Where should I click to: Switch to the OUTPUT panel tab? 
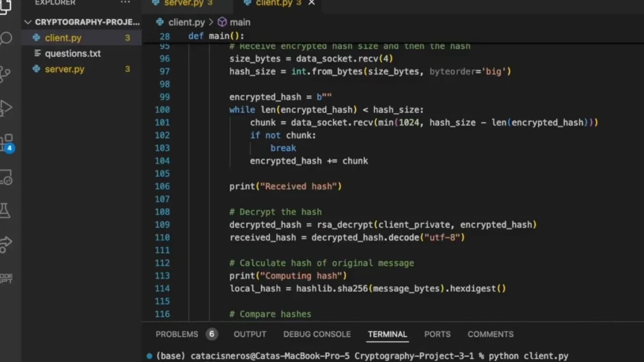click(x=250, y=334)
